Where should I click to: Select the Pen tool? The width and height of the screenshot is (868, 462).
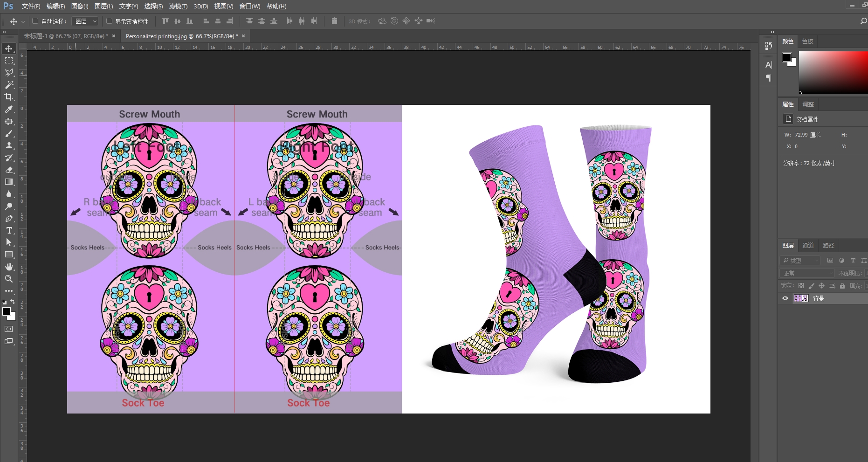9,218
